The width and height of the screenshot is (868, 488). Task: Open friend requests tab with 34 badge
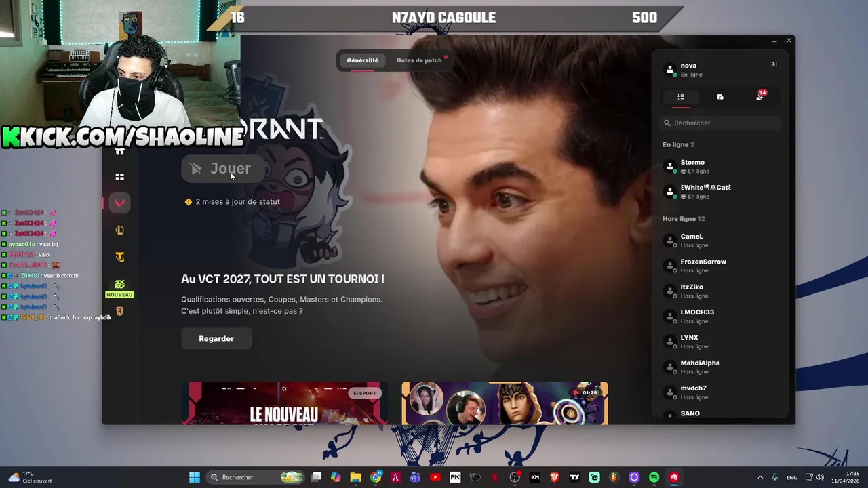click(759, 97)
